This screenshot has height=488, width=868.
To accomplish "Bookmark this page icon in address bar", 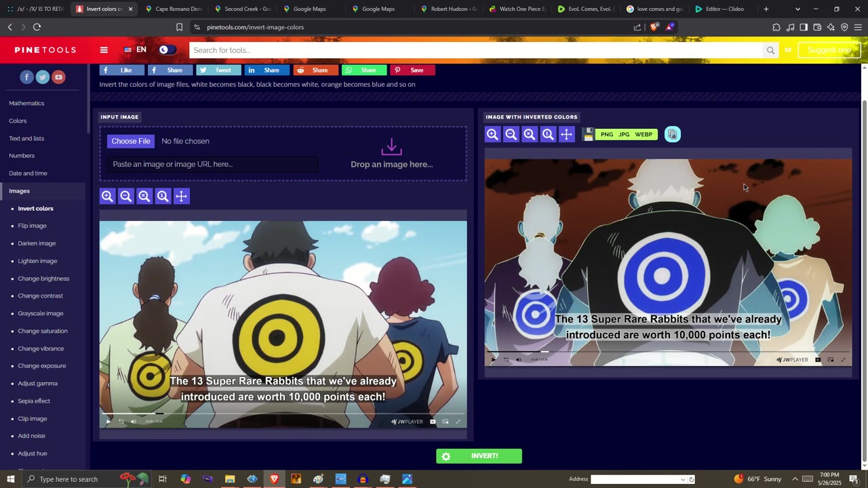I will click(179, 27).
